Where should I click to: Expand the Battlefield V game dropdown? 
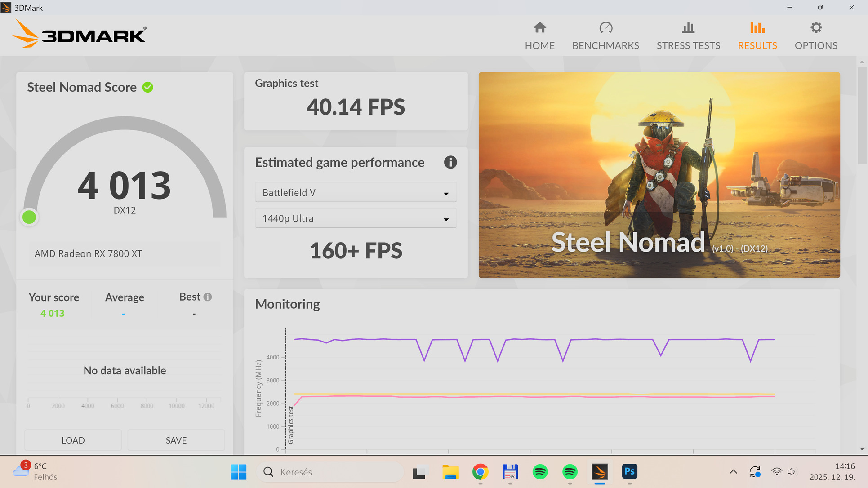coord(356,193)
